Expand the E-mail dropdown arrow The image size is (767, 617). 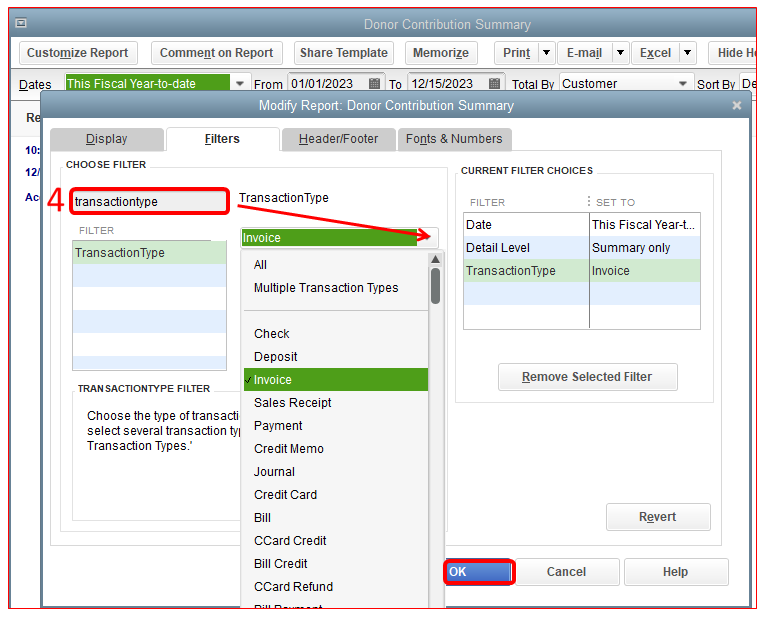620,52
